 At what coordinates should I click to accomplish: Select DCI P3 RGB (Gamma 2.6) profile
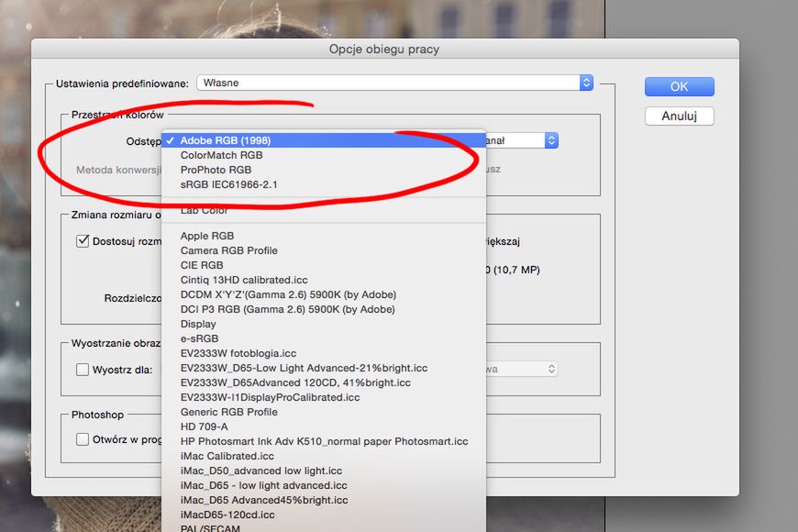pos(324,309)
